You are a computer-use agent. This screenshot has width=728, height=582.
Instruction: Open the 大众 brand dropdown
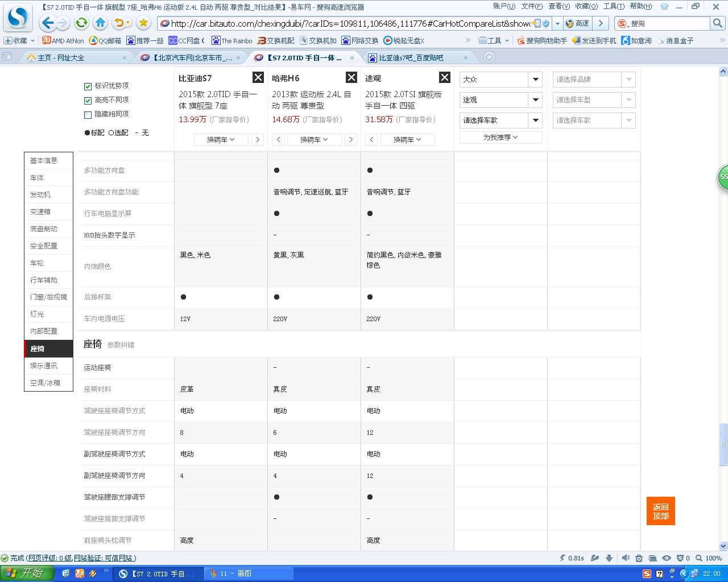click(x=501, y=80)
